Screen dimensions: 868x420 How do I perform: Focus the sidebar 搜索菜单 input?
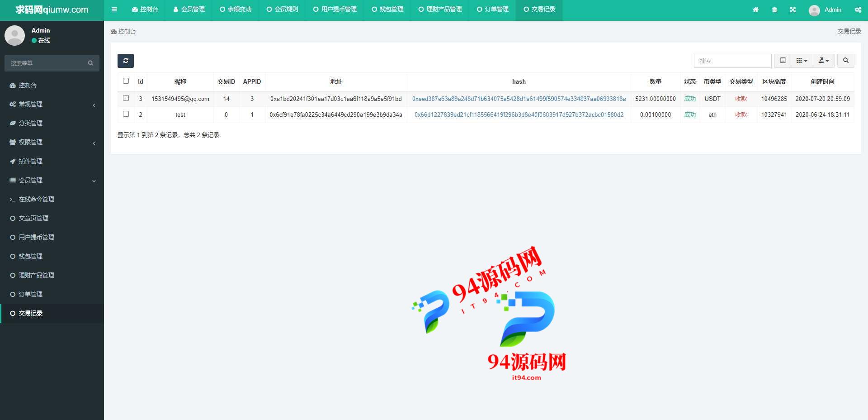tap(45, 63)
